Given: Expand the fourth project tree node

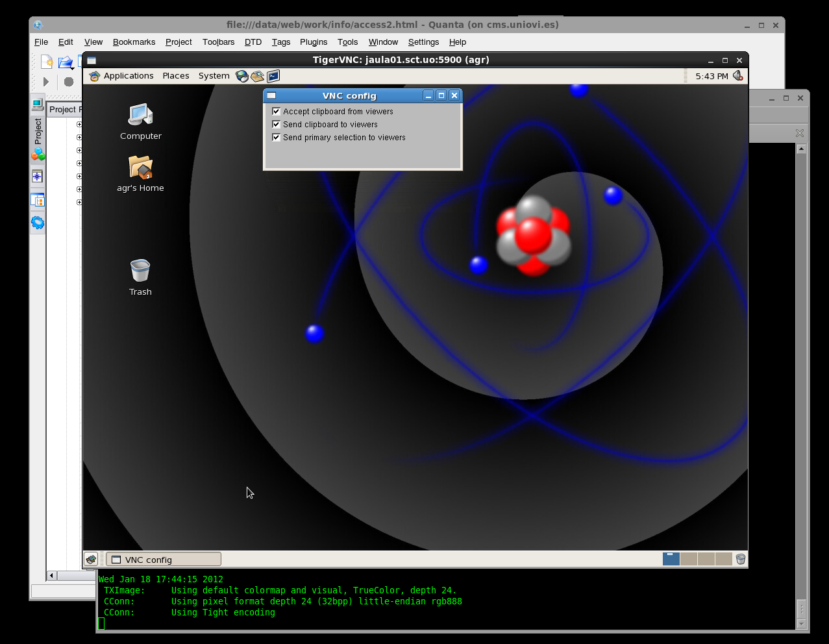Looking at the screenshot, I should point(79,163).
